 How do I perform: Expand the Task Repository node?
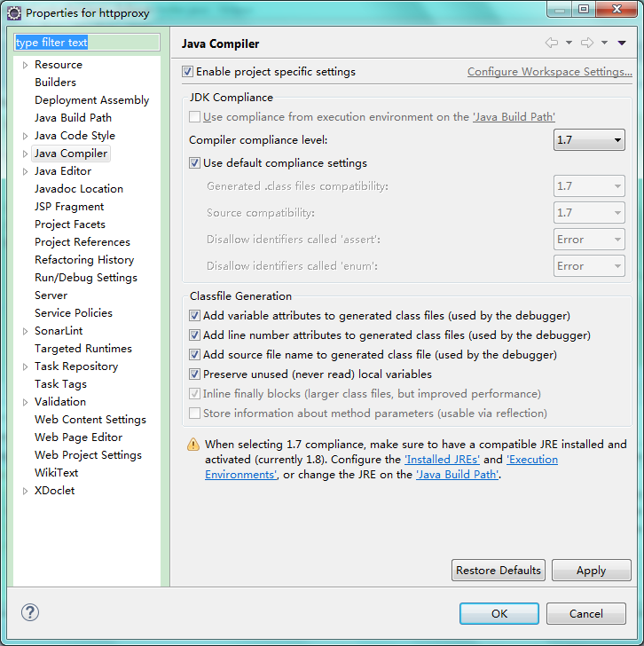(x=25, y=366)
